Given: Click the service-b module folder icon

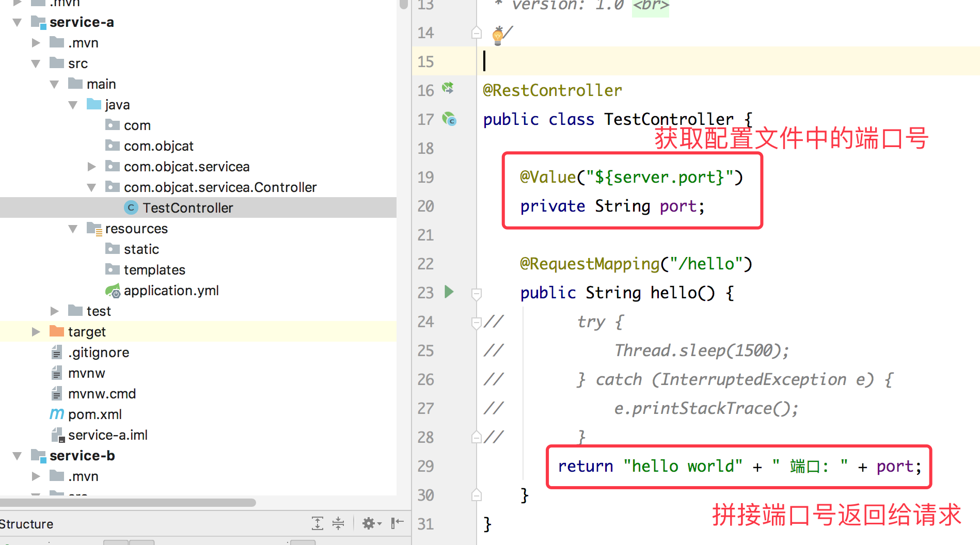Looking at the screenshot, I should click(38, 456).
